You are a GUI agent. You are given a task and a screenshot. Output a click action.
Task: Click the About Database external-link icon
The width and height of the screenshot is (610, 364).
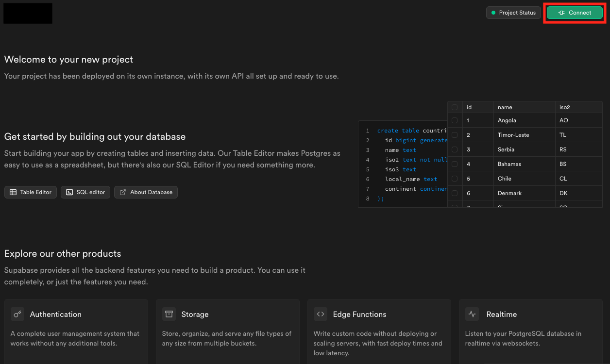(123, 192)
